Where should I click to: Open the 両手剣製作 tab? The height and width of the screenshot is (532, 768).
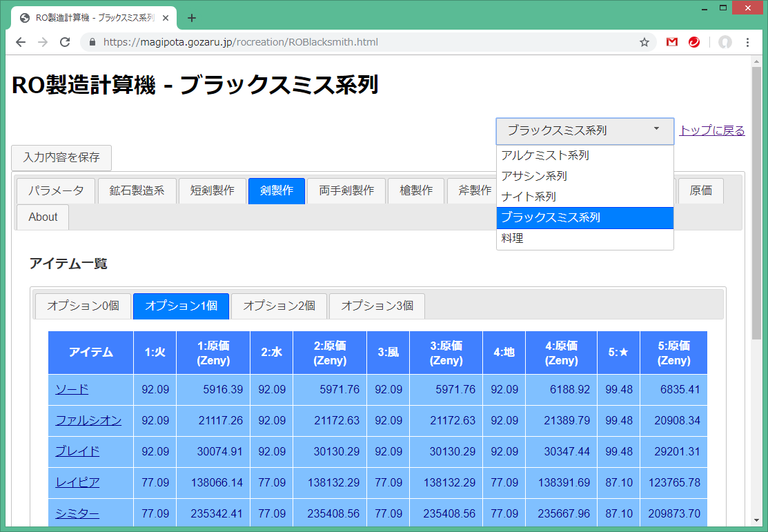[346, 190]
